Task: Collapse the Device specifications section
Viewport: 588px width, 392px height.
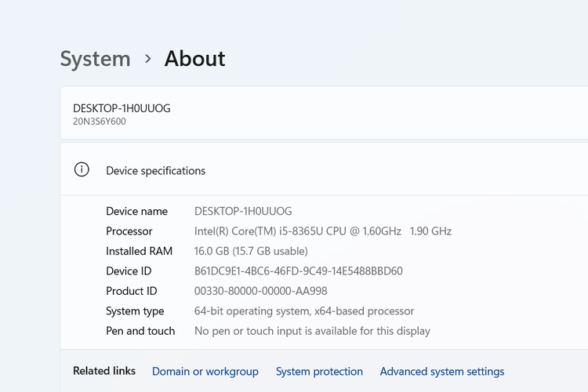Action: click(155, 170)
